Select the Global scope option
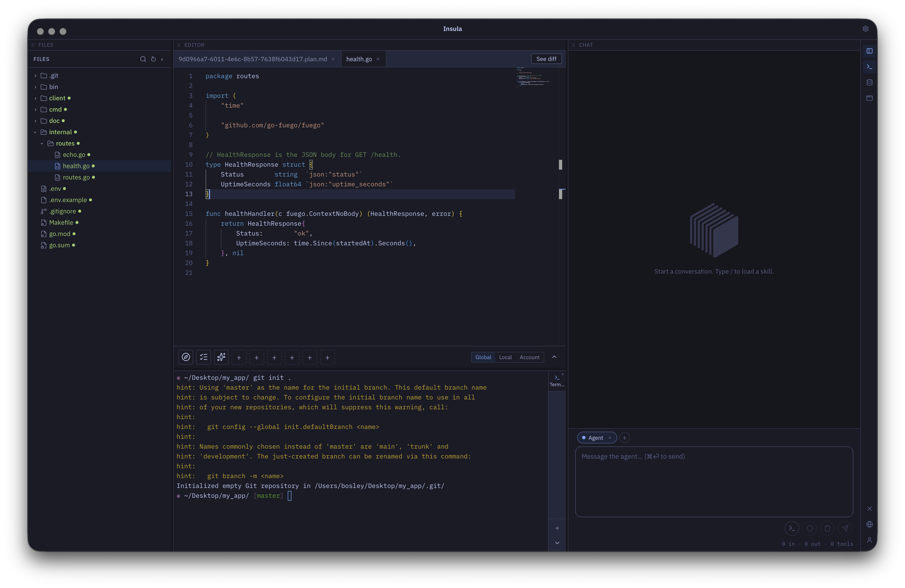 pyautogui.click(x=483, y=357)
